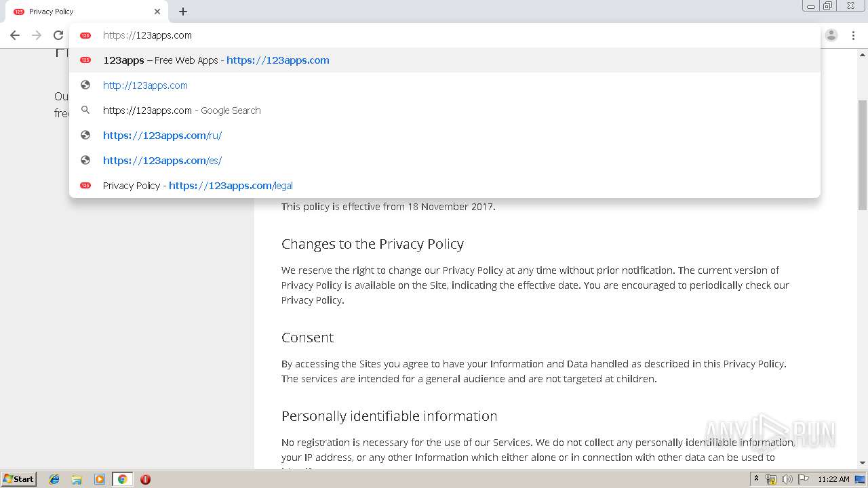Screen dimensions: 868x488
Task: Open the Chrome three-dot menu
Action: (853, 35)
